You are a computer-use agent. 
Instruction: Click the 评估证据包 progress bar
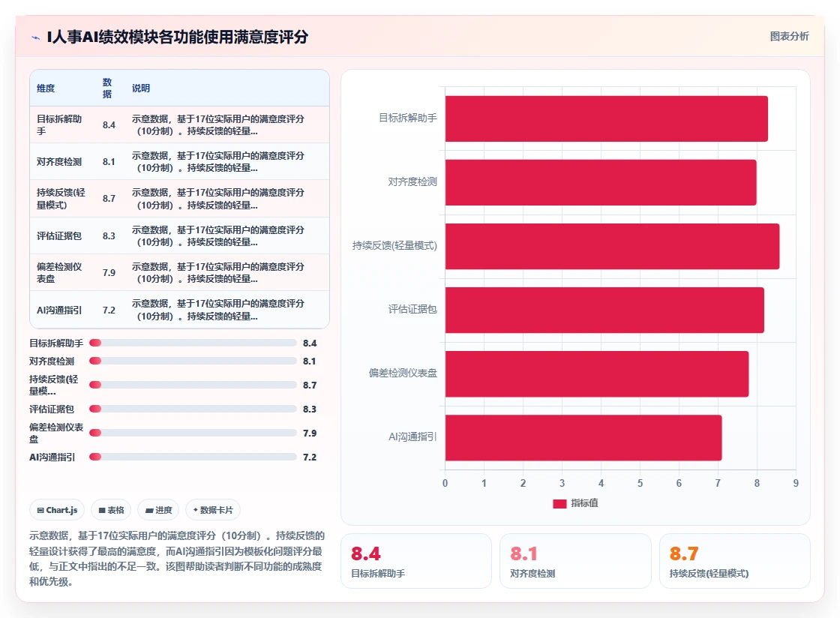tap(193, 409)
